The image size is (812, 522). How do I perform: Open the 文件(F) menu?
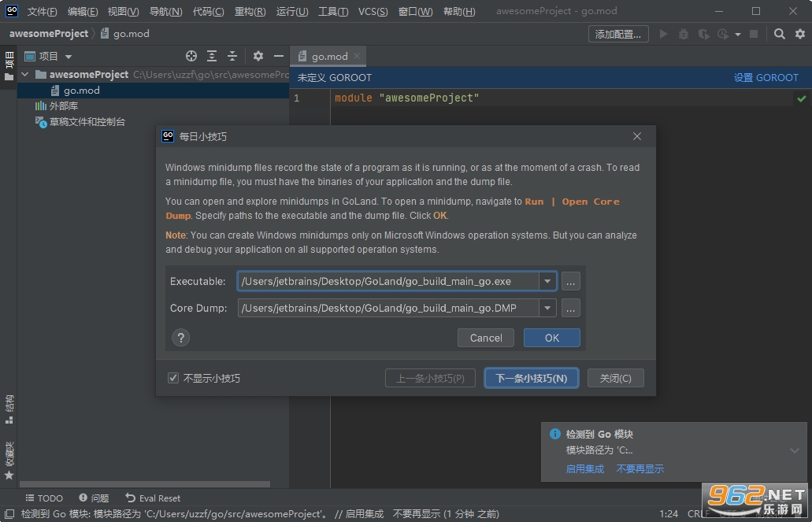tap(42, 11)
